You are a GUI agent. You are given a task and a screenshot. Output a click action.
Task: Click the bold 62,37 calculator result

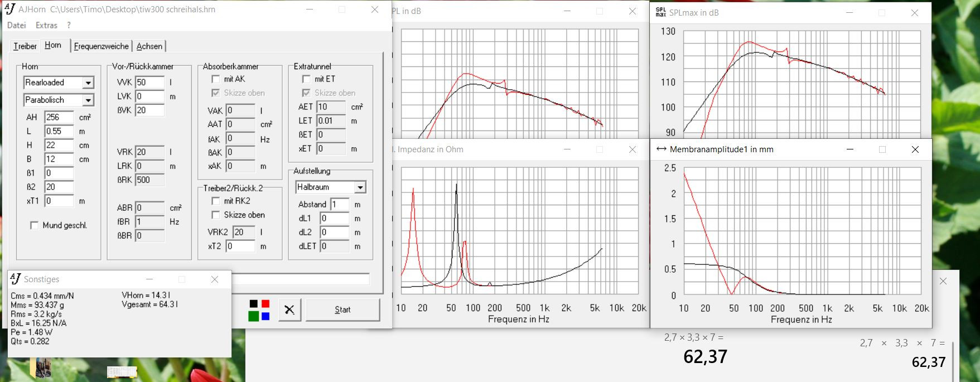[x=705, y=356]
